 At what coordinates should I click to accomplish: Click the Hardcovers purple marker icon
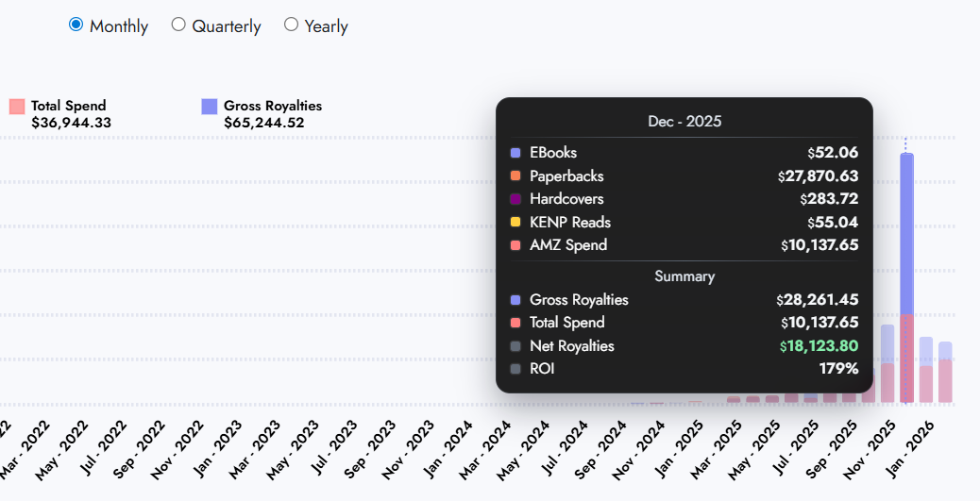[x=515, y=199]
